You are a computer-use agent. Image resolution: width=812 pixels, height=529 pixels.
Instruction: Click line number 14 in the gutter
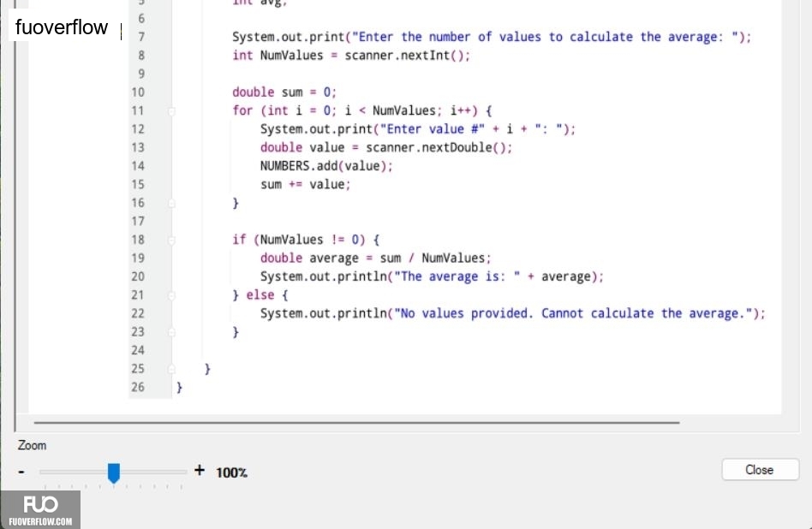pos(138,166)
